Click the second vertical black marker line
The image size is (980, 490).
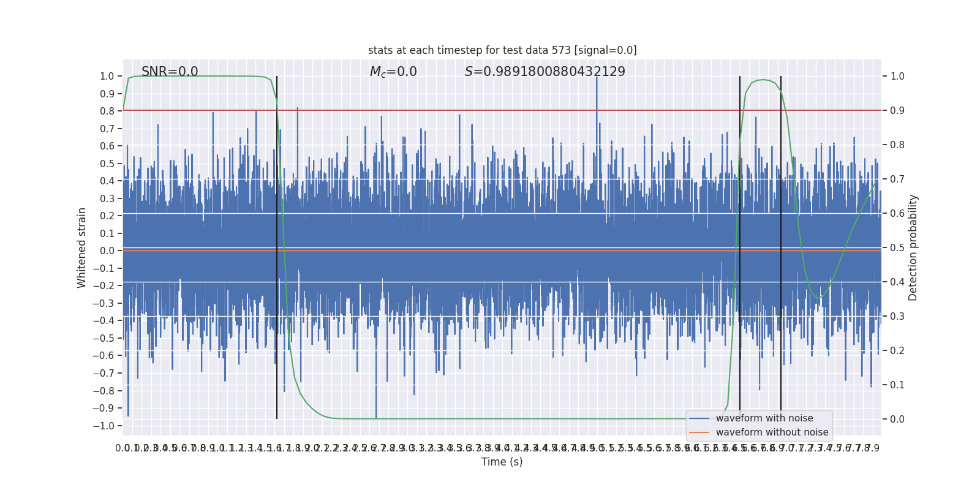pos(740,247)
